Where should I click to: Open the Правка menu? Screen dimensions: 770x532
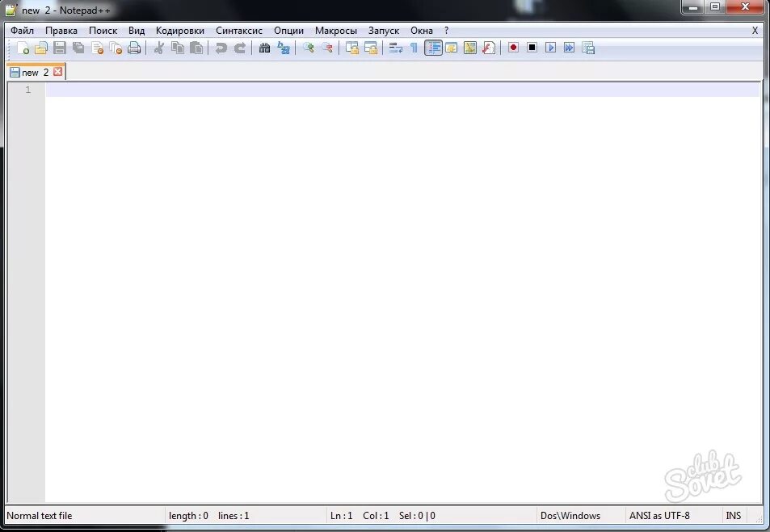(61, 31)
